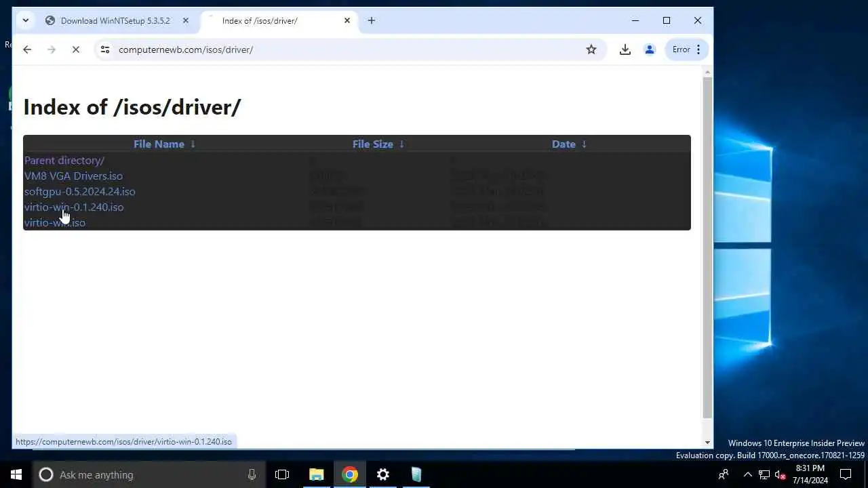Click the scrollbar up arrow

point(707,71)
